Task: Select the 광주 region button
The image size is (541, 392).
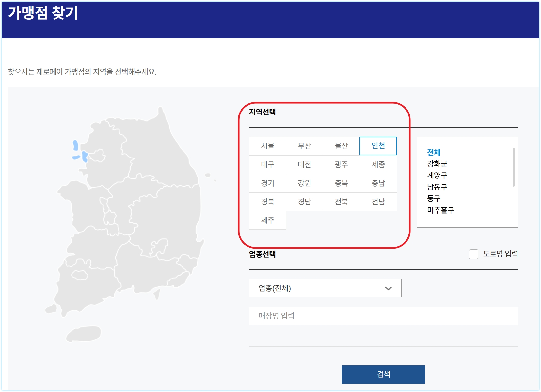Action: [341, 164]
